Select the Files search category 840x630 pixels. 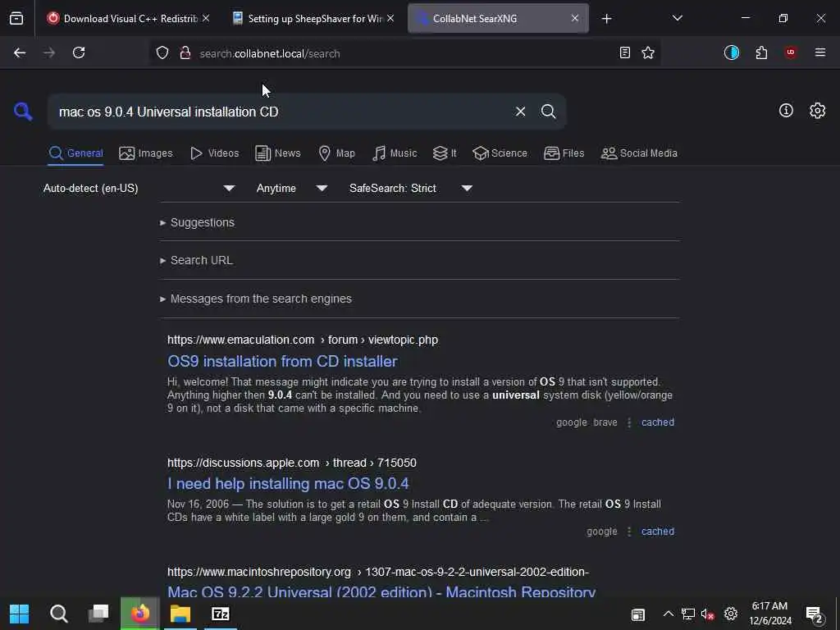(x=564, y=153)
